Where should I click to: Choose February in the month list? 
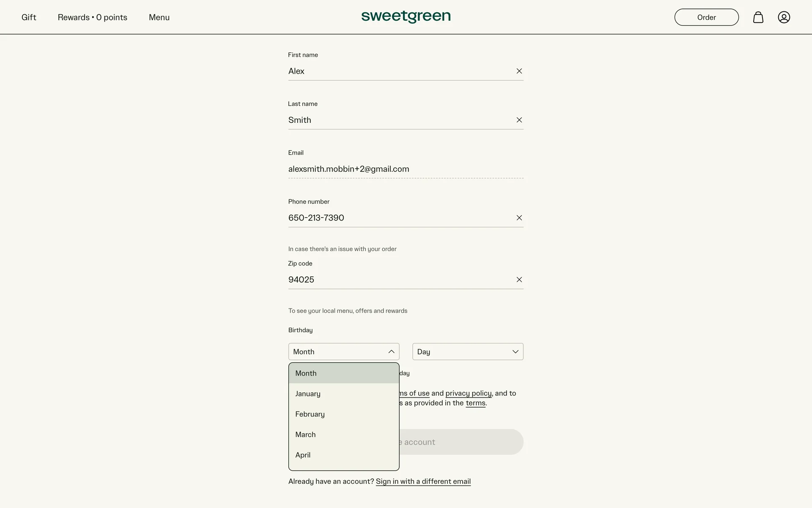(310, 414)
